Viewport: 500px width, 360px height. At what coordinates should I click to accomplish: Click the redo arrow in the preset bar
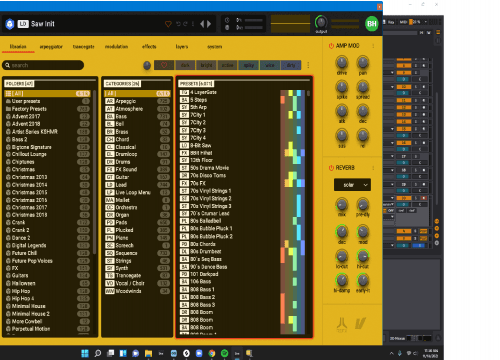[x=185, y=24]
